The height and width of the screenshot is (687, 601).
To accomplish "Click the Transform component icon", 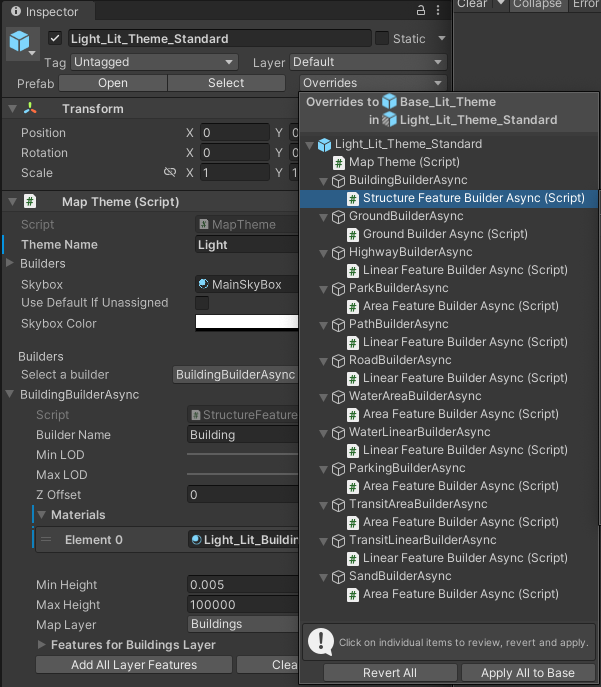I will coord(30,109).
